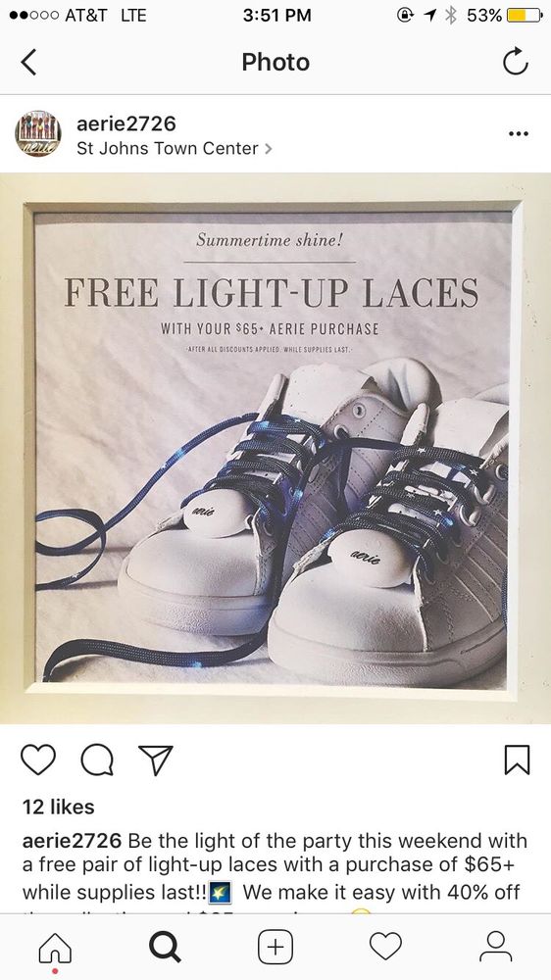Open the Search tab
The width and height of the screenshot is (551, 980).
(x=165, y=948)
